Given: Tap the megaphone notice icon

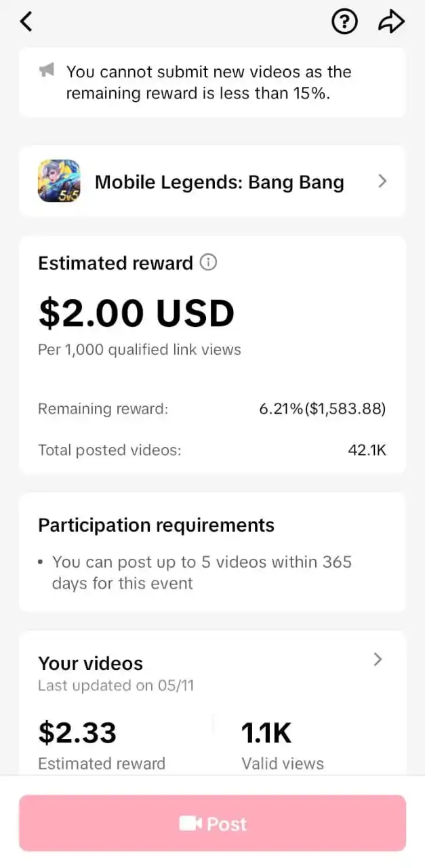Looking at the screenshot, I should (46, 71).
